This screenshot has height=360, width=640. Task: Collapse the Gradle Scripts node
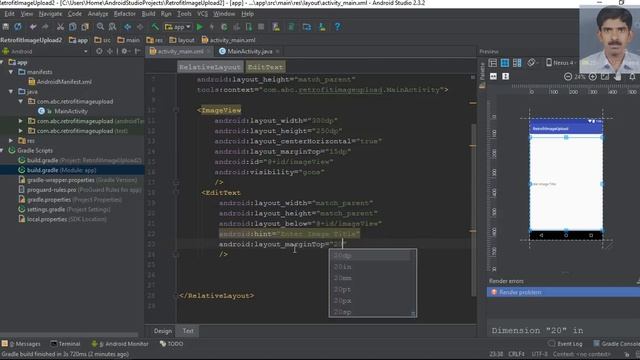[x=2, y=150]
